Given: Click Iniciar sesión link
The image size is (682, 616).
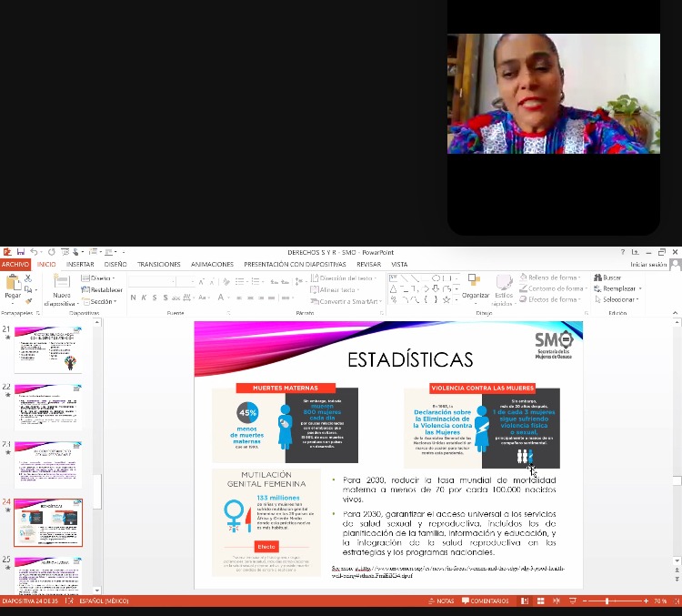Looking at the screenshot, I should pyautogui.click(x=649, y=264).
